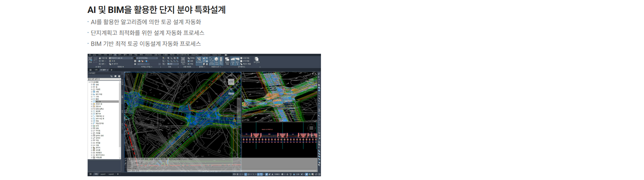
Task: Switch to the Express Tools ribbon tab
Action: tap(217, 55)
